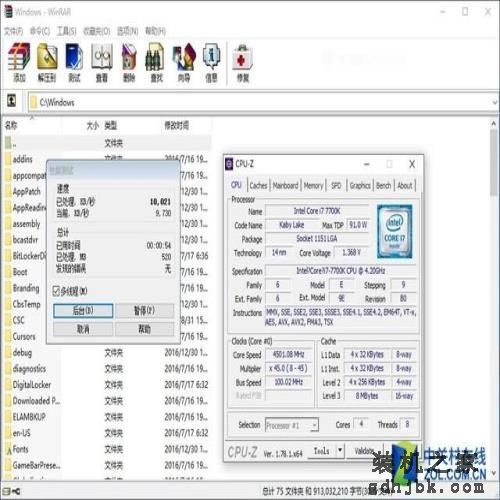Switch to the Memory tab in CPU-Z
The height and width of the screenshot is (500, 500).
(x=313, y=185)
